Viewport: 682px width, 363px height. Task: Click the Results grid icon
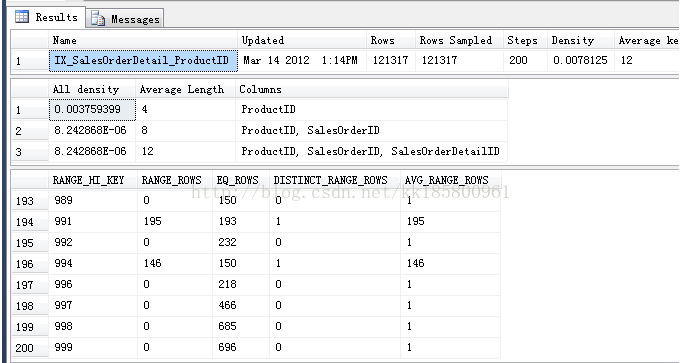22,17
